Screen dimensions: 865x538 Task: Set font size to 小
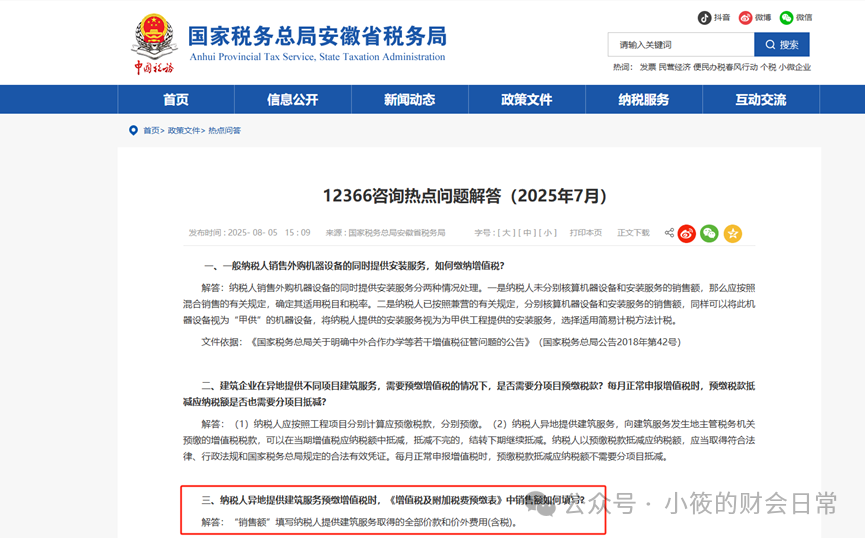pyautogui.click(x=548, y=233)
